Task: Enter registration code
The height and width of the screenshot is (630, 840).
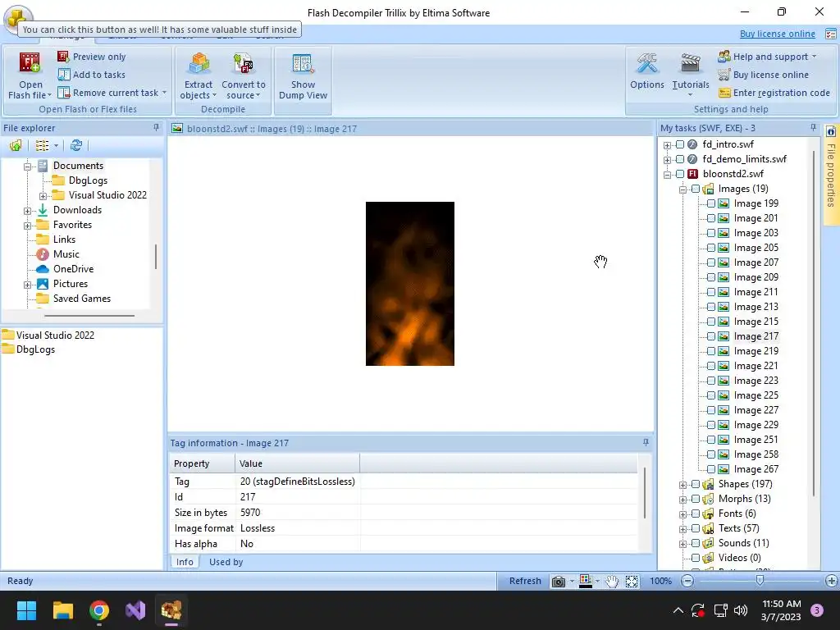Action: pos(774,93)
